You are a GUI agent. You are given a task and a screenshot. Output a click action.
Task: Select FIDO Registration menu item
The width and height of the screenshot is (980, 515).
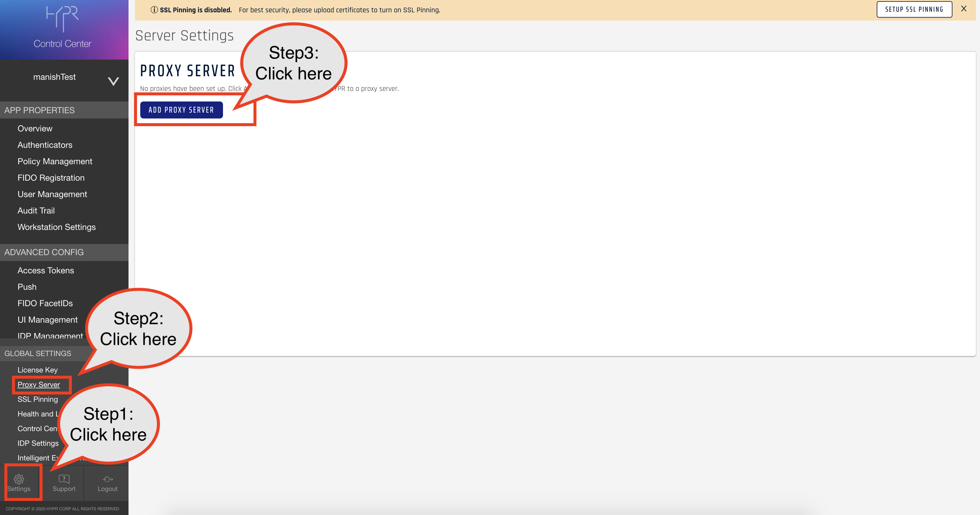[51, 178]
